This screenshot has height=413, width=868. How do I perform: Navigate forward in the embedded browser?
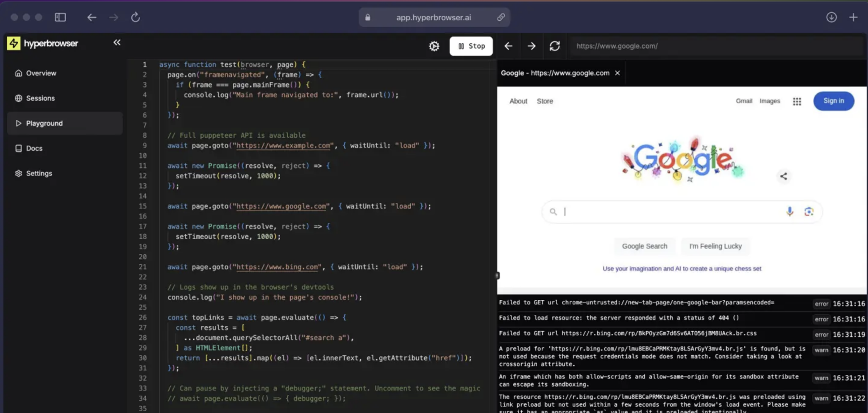point(531,46)
